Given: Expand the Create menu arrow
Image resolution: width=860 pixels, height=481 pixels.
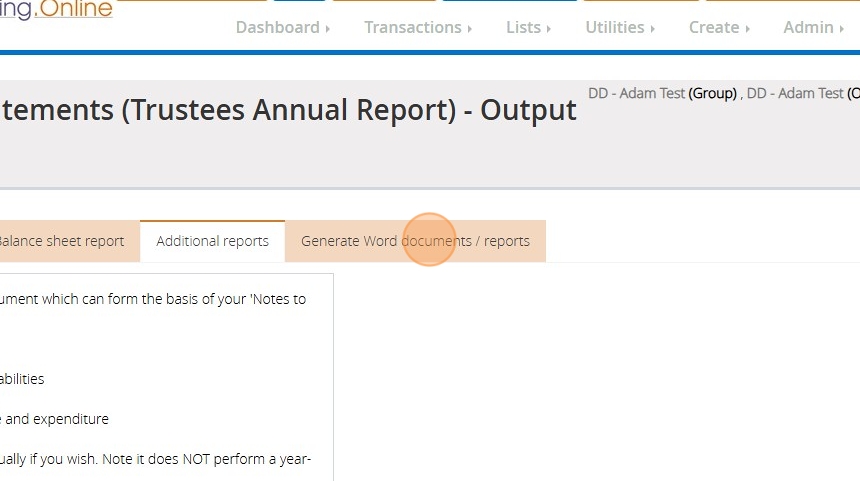Looking at the screenshot, I should pos(747,29).
